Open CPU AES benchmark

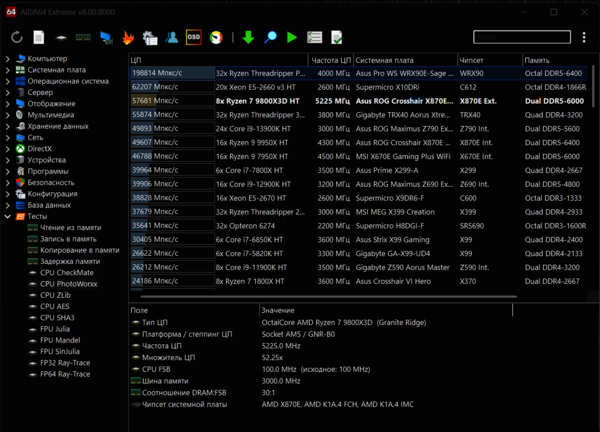55,306
